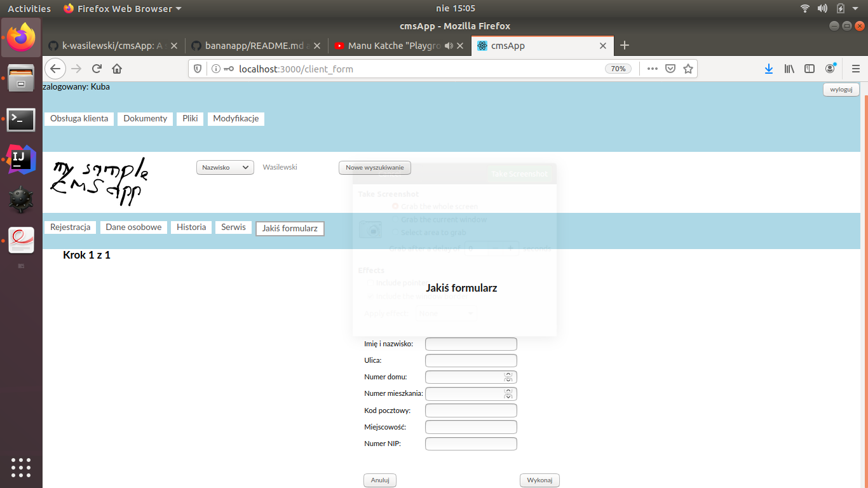Click the Nowe wyszukiwanie button
Viewport: 868px width, 488px height.
[x=375, y=168]
